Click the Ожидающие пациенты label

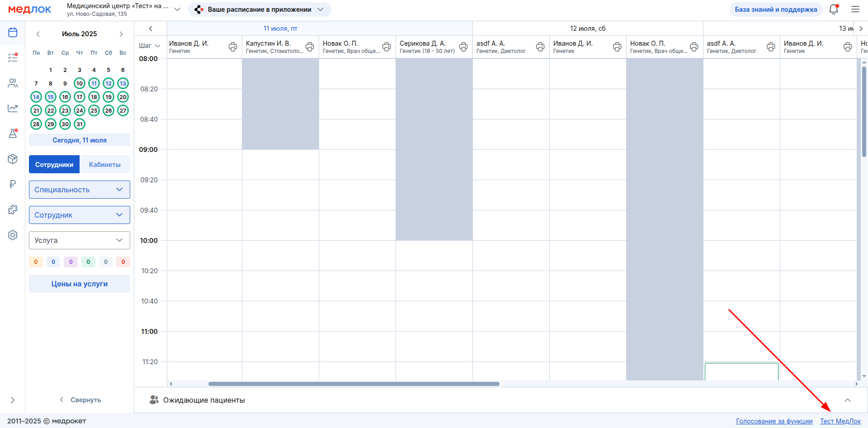204,400
